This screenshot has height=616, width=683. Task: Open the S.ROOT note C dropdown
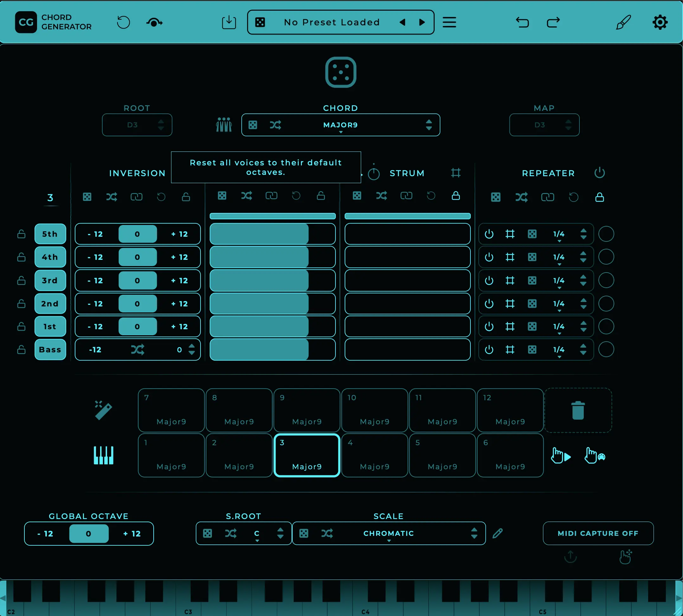[257, 533]
